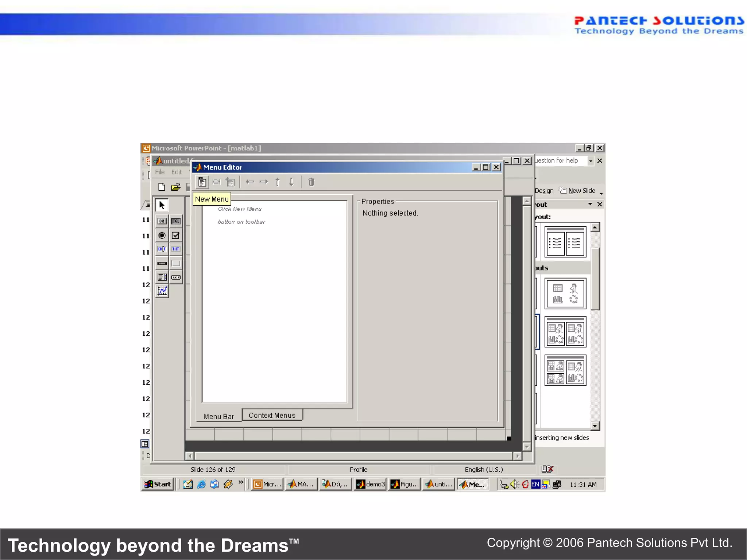The height and width of the screenshot is (560, 747).
Task: Switch to the Me... Menu Editor taskbar button
Action: (x=473, y=484)
